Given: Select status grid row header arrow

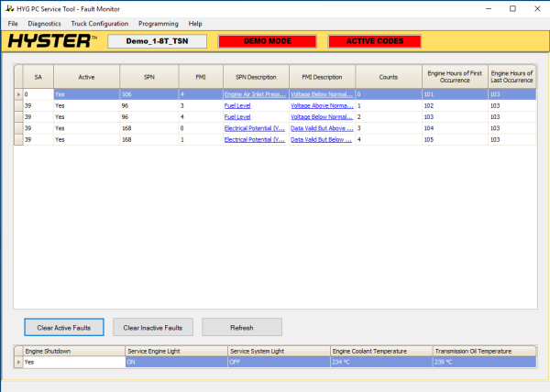Looking at the screenshot, I should tap(18, 362).
